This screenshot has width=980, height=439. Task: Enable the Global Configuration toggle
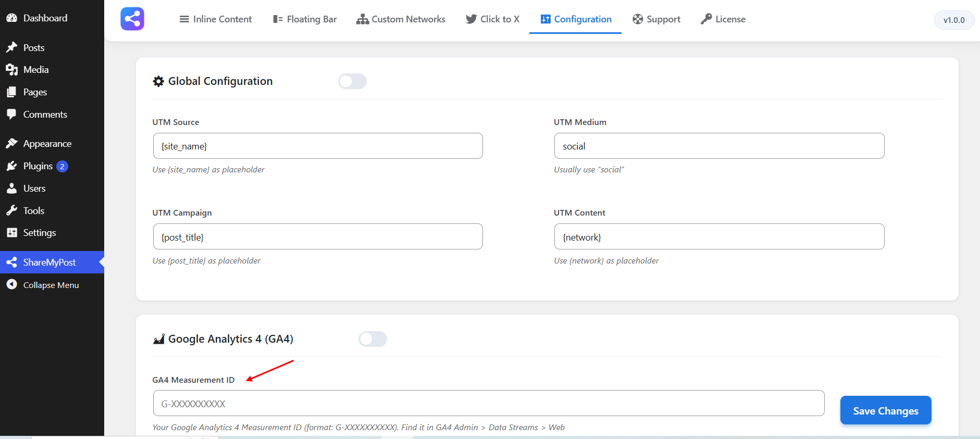(x=352, y=81)
